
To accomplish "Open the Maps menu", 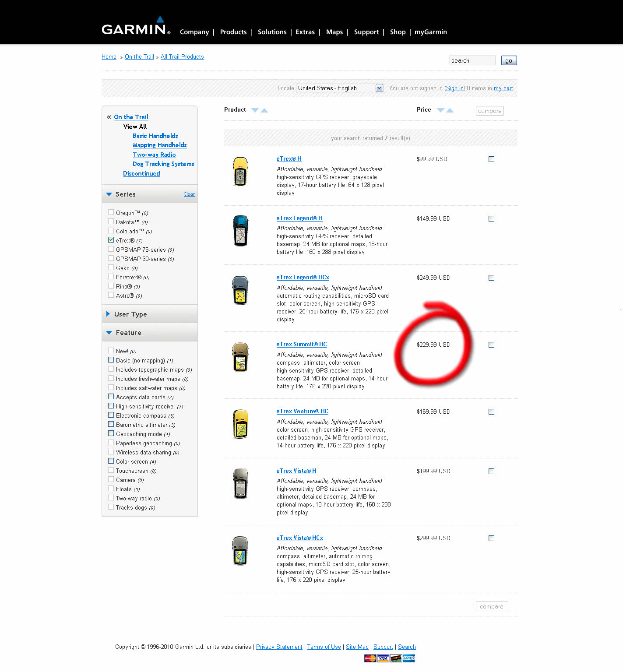I will [x=334, y=32].
